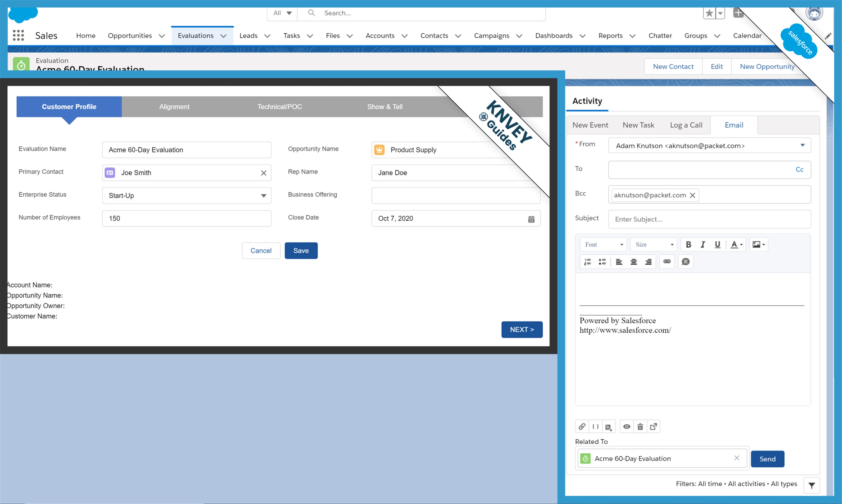Screen dimensions: 842x504
Task: Open the New Task activity tab
Action: 638,125
